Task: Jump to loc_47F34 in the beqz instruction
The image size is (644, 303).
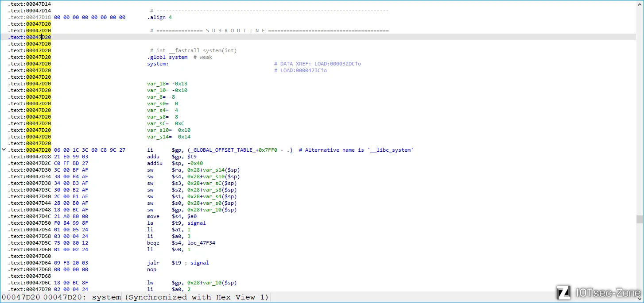Action: coord(202,243)
